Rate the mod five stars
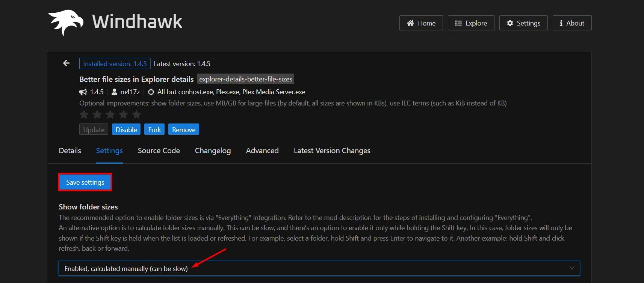 (x=137, y=114)
